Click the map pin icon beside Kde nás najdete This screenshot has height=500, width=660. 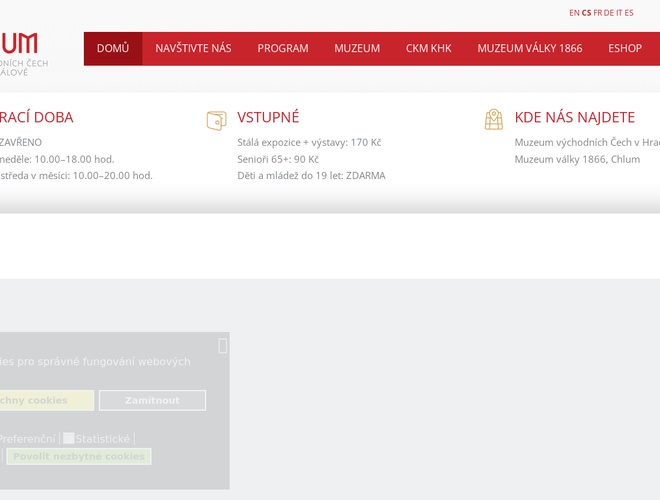point(494,120)
